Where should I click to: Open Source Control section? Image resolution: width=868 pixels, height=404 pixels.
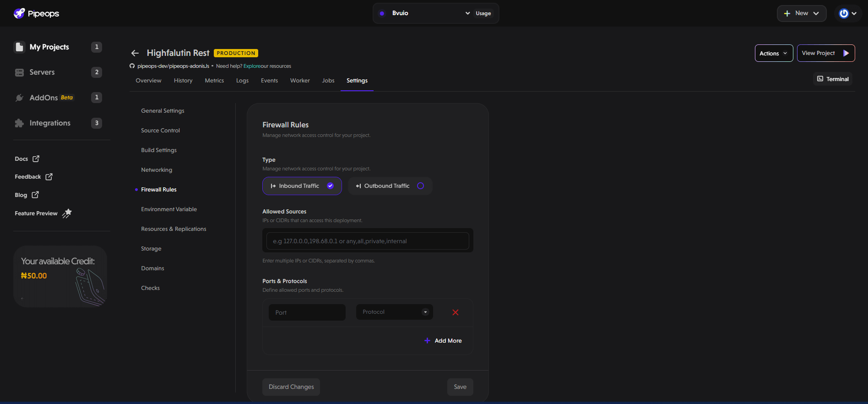(160, 131)
